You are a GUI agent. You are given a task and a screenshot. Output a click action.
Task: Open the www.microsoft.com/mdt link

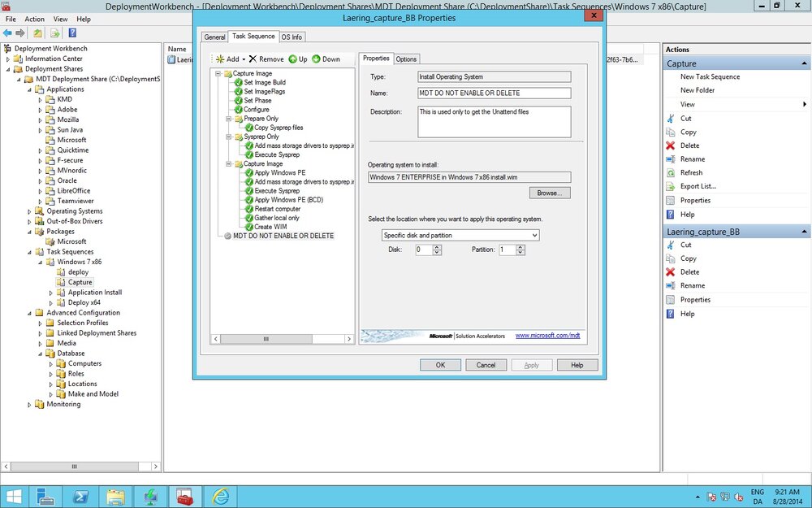pos(547,336)
